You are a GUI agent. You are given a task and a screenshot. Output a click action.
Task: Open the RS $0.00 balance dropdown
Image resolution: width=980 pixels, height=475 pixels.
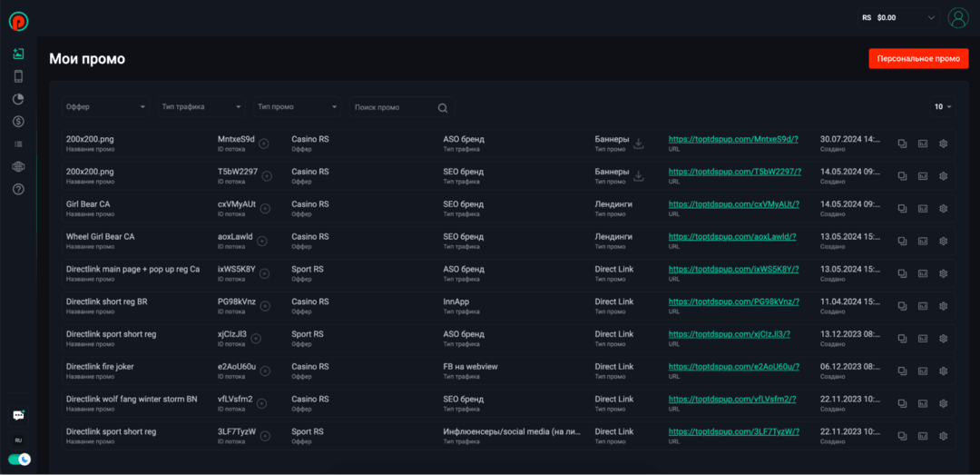tap(897, 17)
